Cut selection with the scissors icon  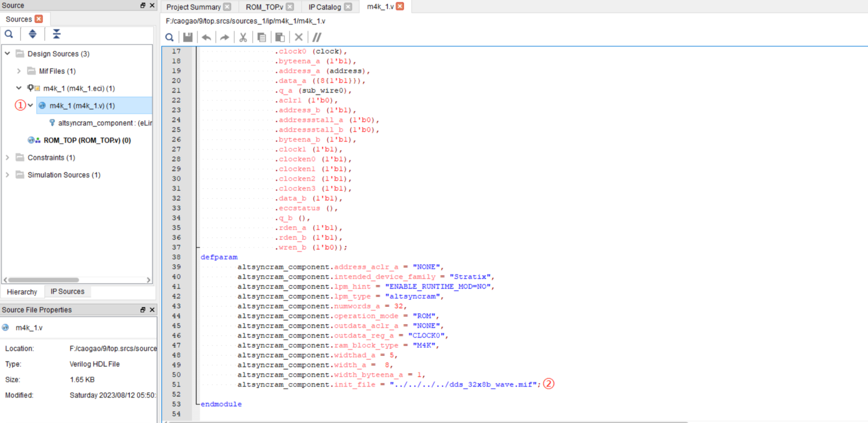tap(243, 37)
